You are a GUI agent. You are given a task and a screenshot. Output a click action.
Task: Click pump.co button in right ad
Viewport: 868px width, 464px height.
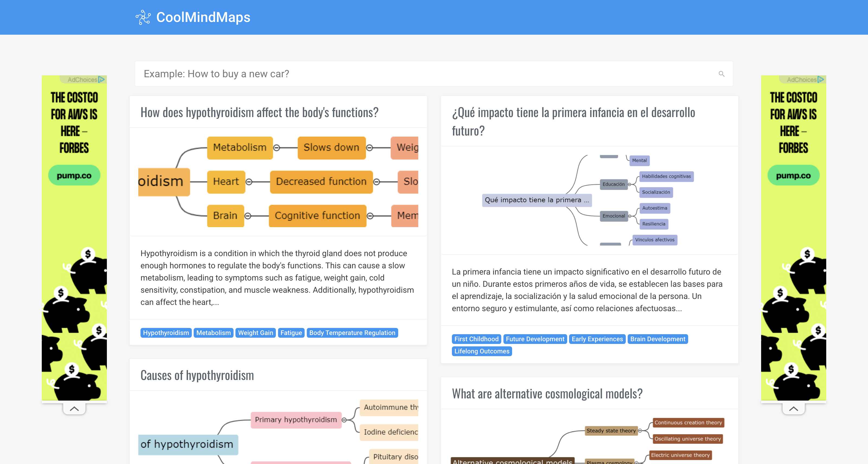pyautogui.click(x=793, y=175)
